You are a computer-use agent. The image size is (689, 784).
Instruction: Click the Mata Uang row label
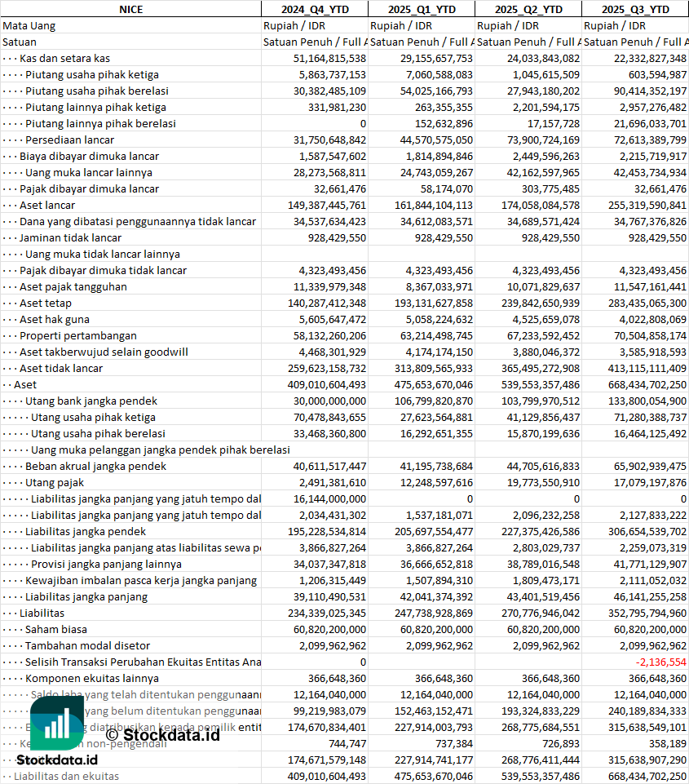point(29,26)
